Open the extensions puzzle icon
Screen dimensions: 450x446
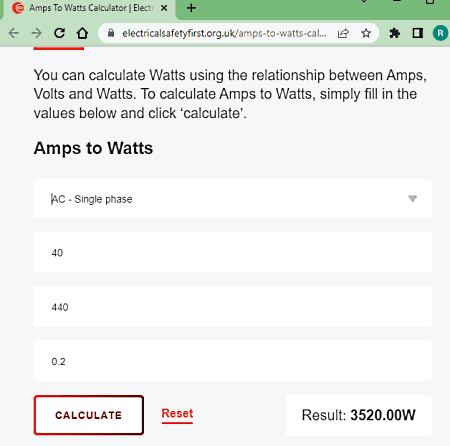pyautogui.click(x=395, y=33)
